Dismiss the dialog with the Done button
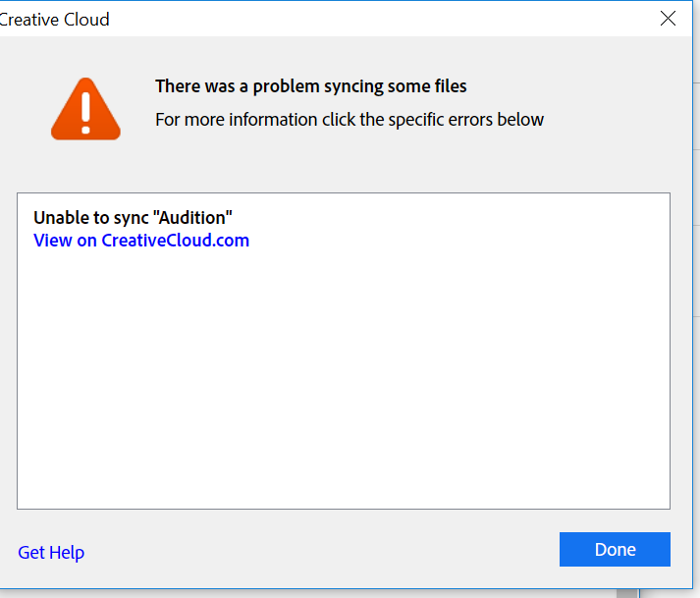This screenshot has height=598, width=700. (615, 549)
